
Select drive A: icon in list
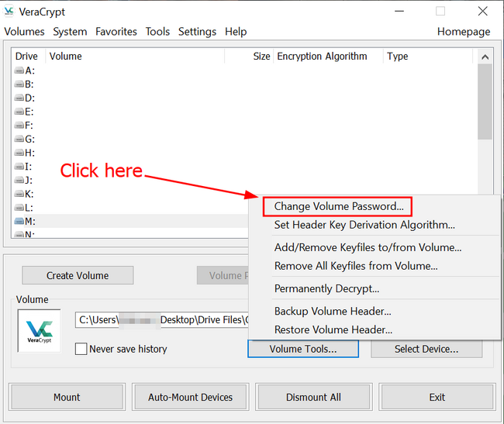19,71
